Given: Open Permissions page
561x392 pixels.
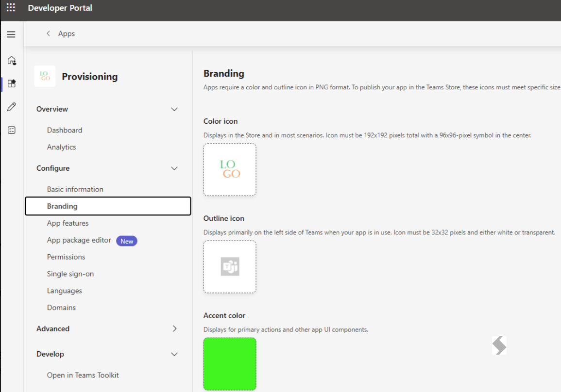Looking at the screenshot, I should 66,257.
